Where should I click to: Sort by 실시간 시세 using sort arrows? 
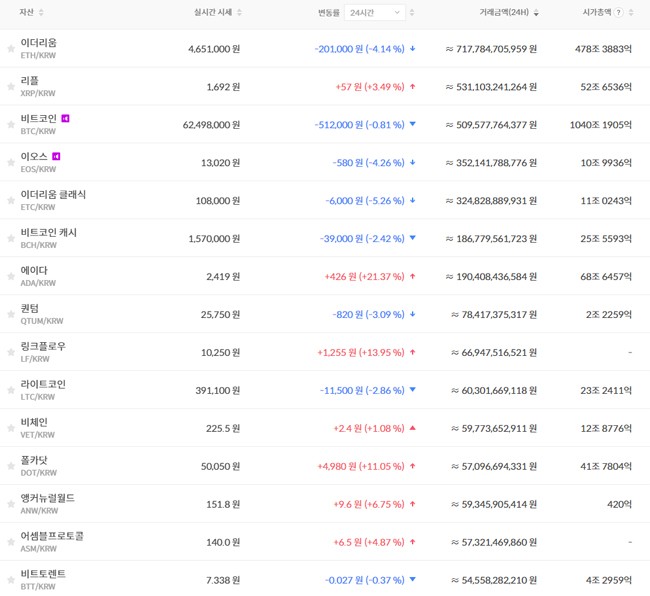click(239, 12)
